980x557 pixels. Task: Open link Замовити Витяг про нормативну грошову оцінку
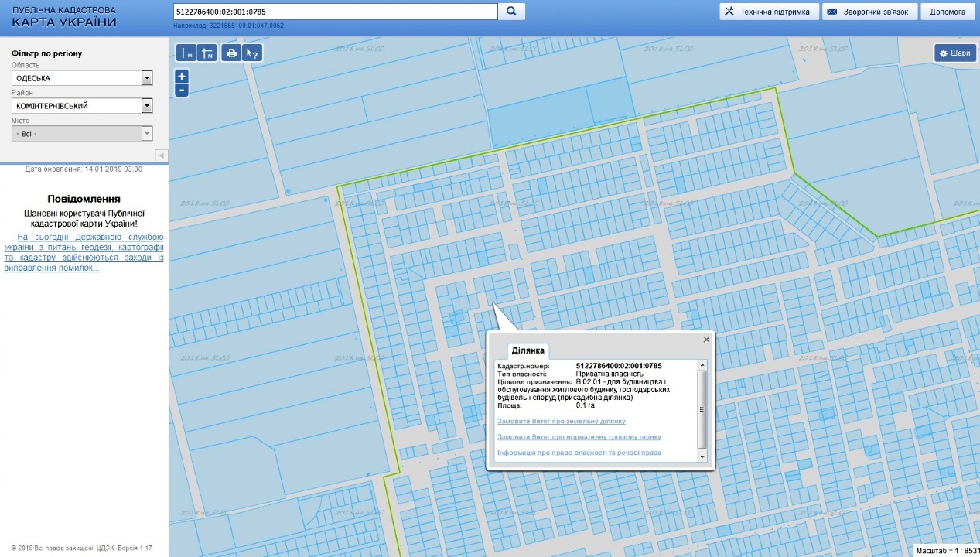point(579,437)
